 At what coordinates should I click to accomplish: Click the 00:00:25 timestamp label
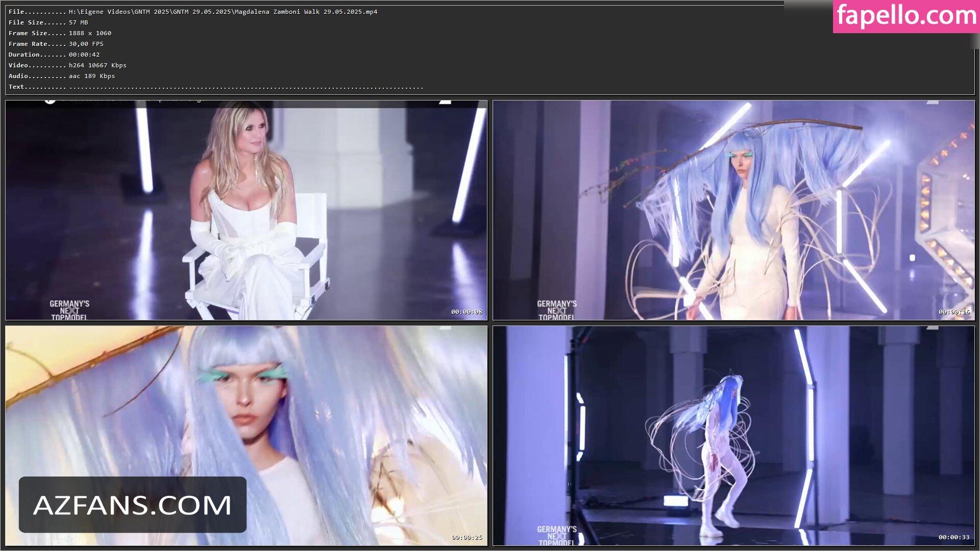467,537
